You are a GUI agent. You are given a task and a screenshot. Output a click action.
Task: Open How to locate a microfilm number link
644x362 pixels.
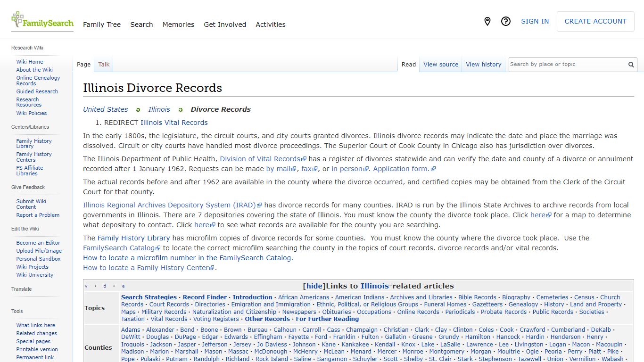click(187, 258)
